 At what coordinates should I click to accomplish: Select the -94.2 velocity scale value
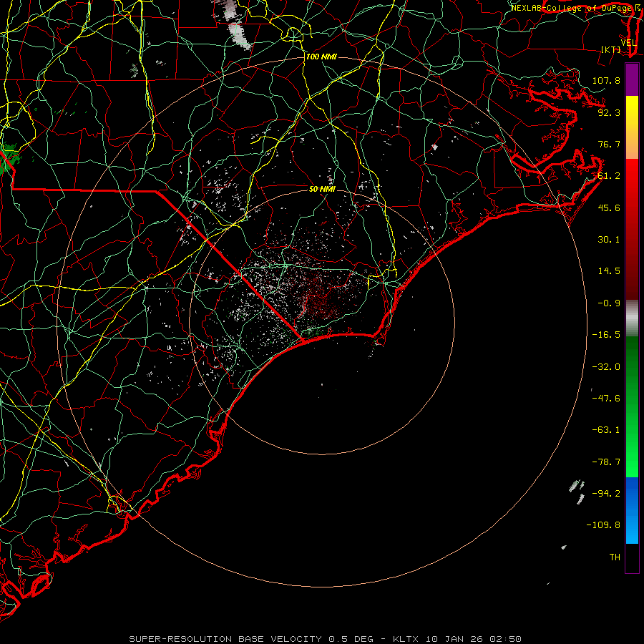(606, 493)
